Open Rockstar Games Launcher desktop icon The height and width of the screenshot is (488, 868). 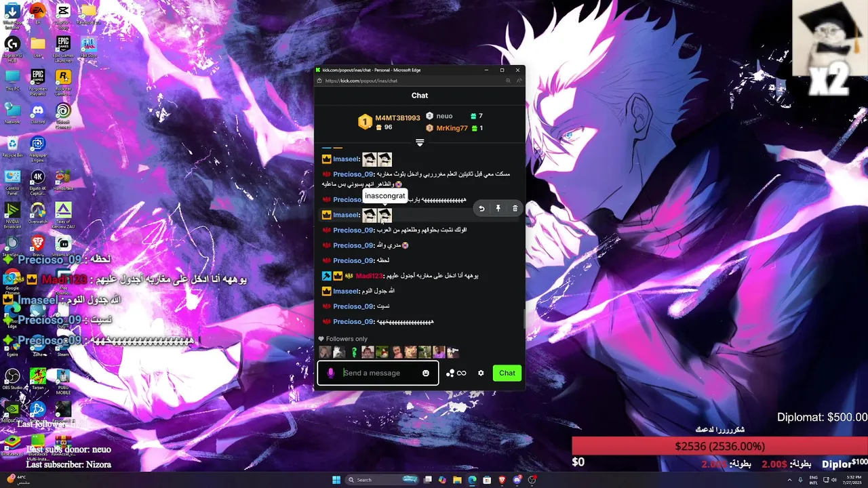pos(63,81)
